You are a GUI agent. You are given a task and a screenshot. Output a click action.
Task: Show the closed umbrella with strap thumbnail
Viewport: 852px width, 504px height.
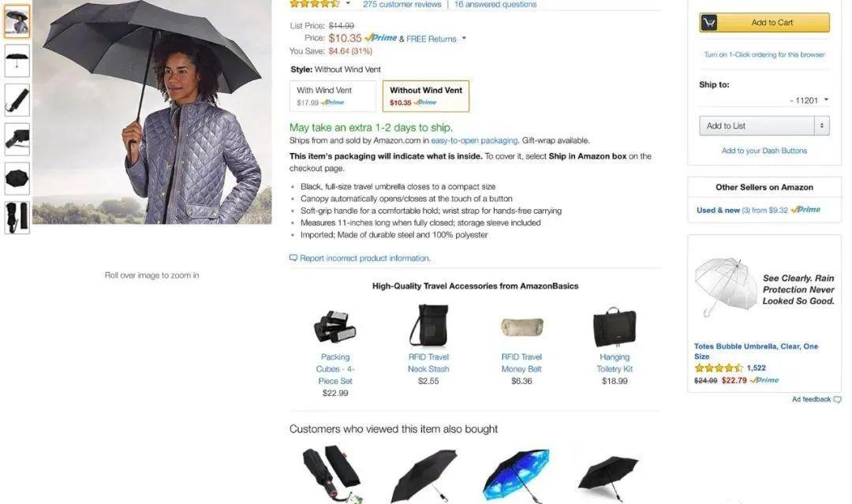tap(17, 100)
